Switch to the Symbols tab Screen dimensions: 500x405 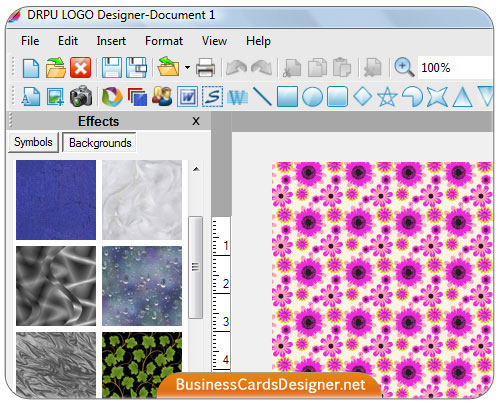(33, 142)
